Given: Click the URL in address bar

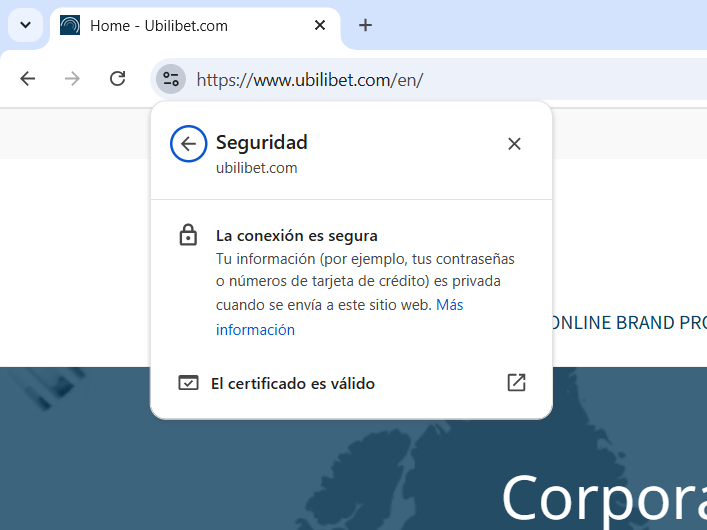Looking at the screenshot, I should [310, 80].
